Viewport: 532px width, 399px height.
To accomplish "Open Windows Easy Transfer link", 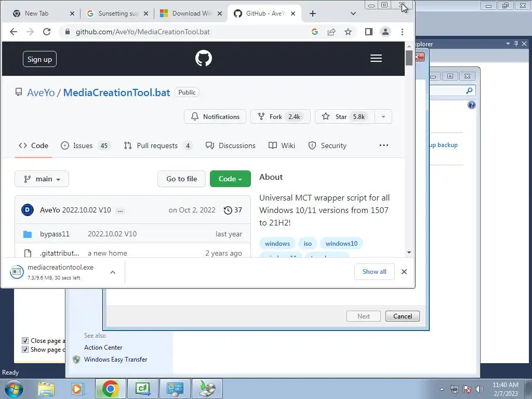I will 116,360.
